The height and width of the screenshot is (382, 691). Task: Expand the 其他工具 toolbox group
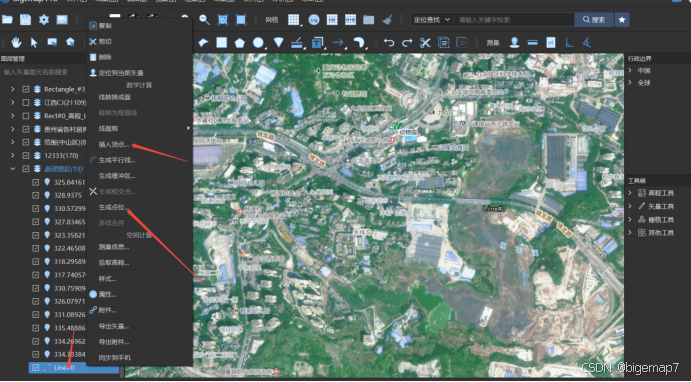[x=630, y=233]
